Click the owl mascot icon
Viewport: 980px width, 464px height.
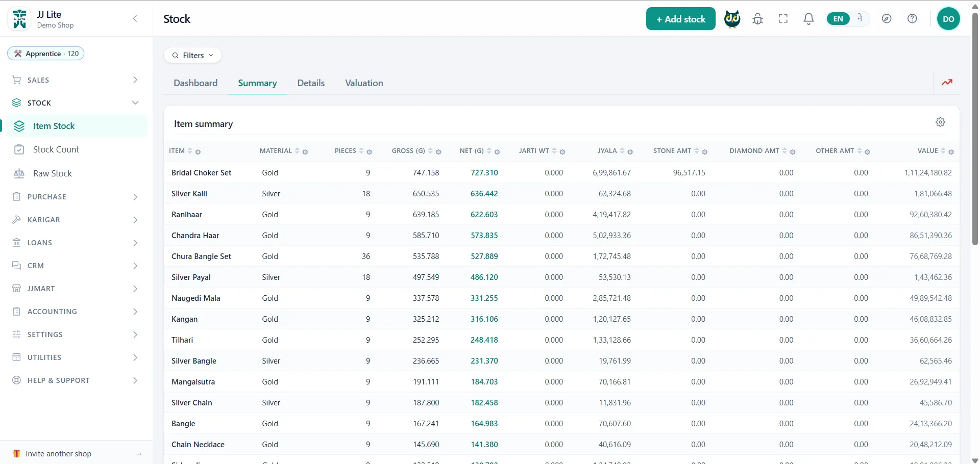[x=732, y=19]
